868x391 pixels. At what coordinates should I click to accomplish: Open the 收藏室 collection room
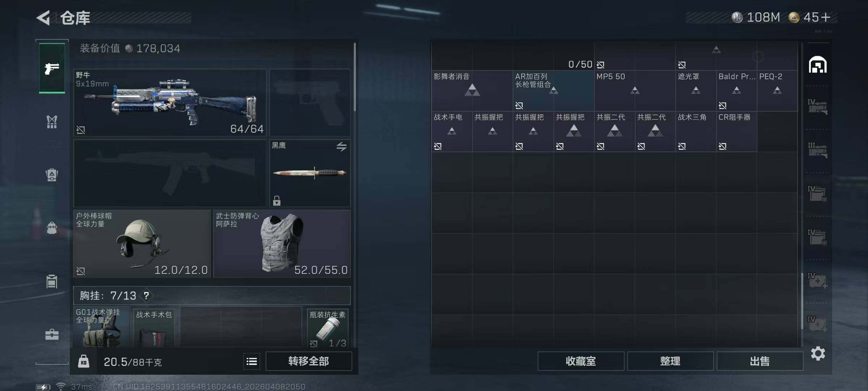coord(581,361)
